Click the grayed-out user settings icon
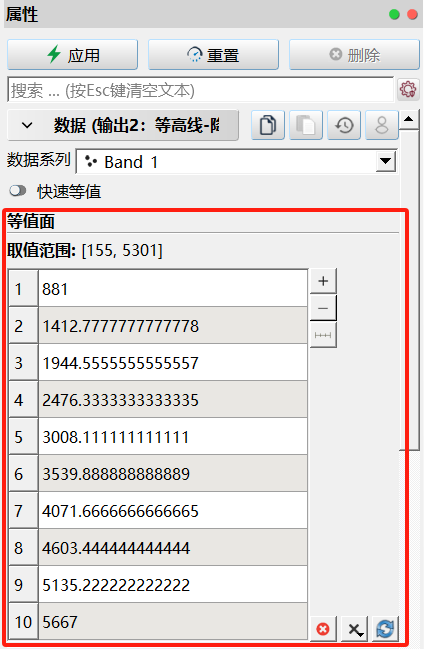The height and width of the screenshot is (649, 424). pos(382,125)
